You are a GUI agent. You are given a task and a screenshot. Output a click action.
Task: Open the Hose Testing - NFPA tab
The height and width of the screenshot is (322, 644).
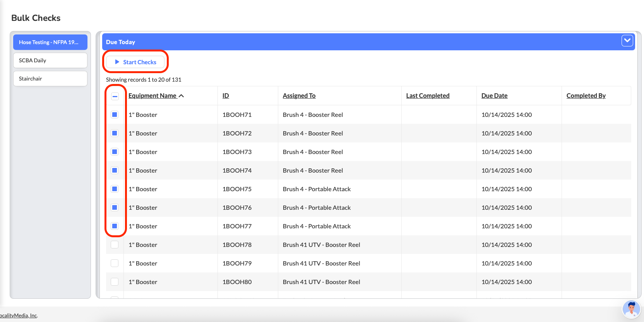50,42
